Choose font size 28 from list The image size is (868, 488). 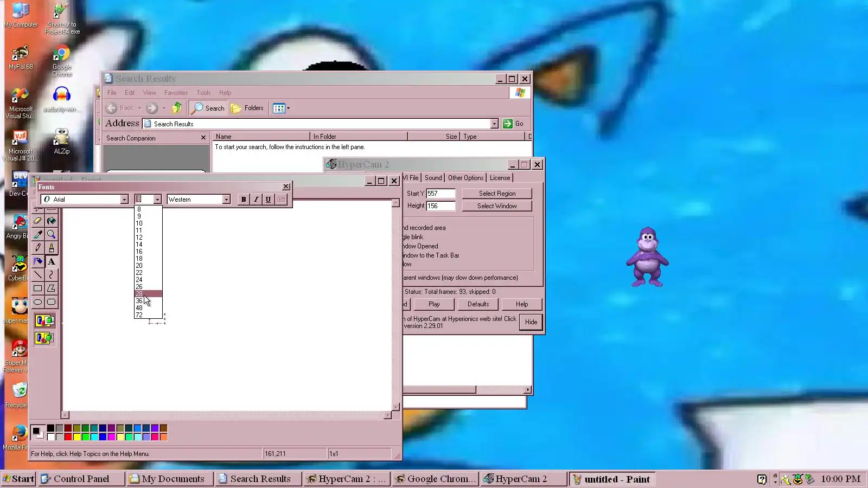(x=148, y=294)
